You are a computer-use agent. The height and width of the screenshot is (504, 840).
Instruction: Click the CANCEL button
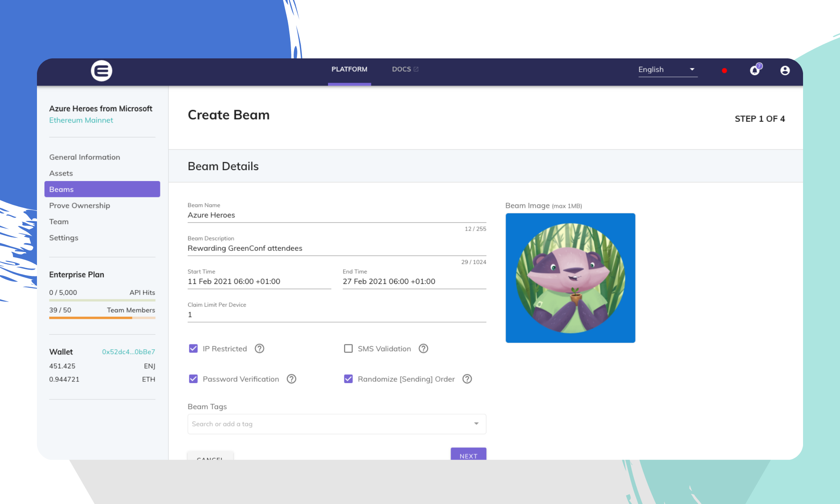point(210,456)
